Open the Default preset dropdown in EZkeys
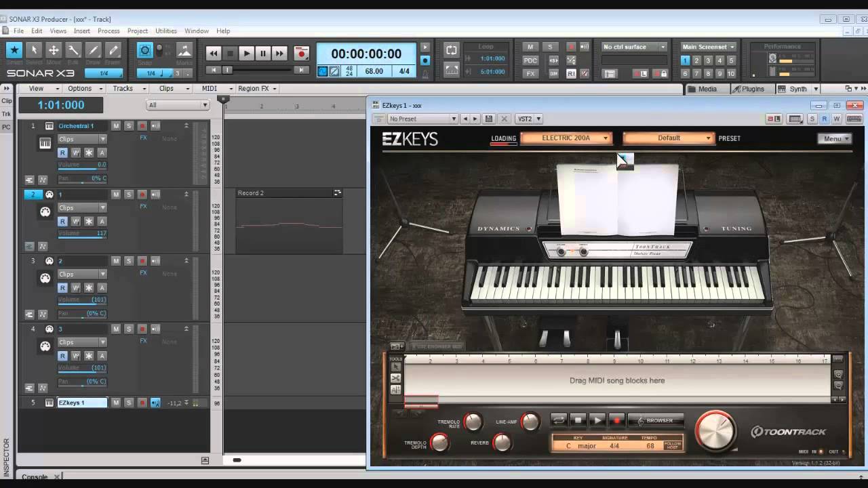The height and width of the screenshot is (488, 868). [x=669, y=138]
